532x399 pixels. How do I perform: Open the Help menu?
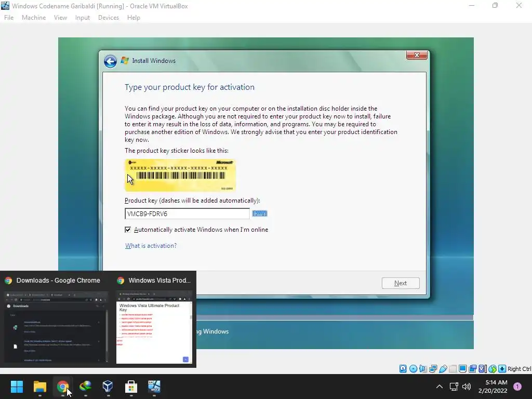click(134, 18)
